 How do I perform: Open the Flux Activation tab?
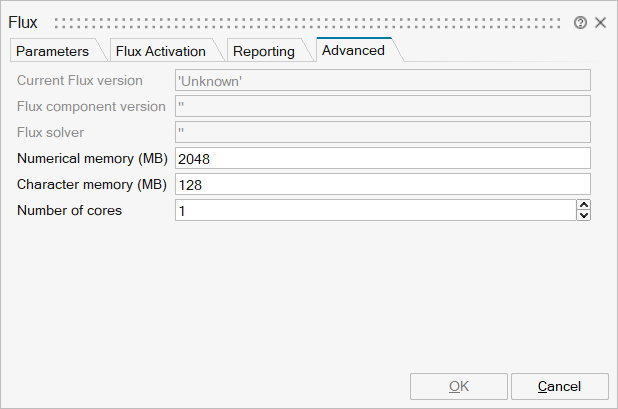click(160, 51)
